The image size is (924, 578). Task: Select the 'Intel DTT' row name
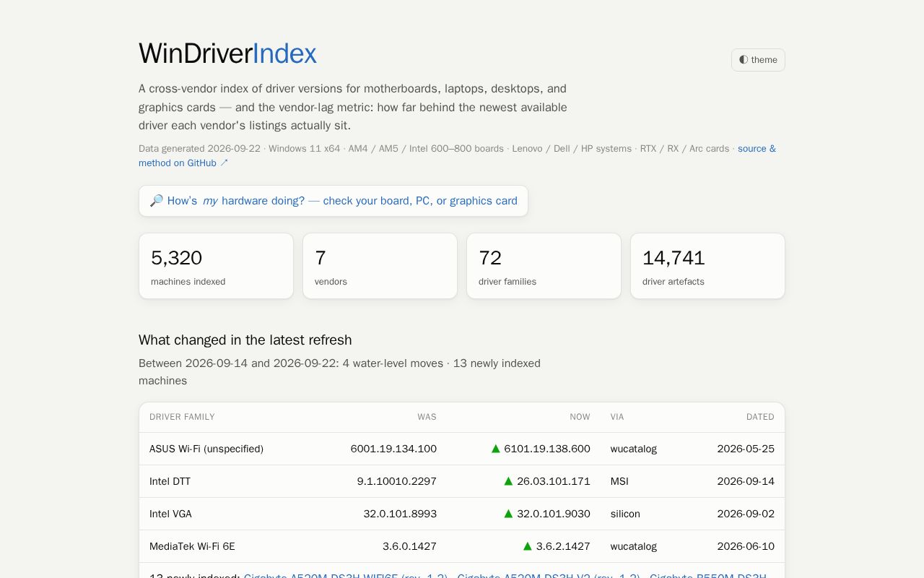point(170,481)
